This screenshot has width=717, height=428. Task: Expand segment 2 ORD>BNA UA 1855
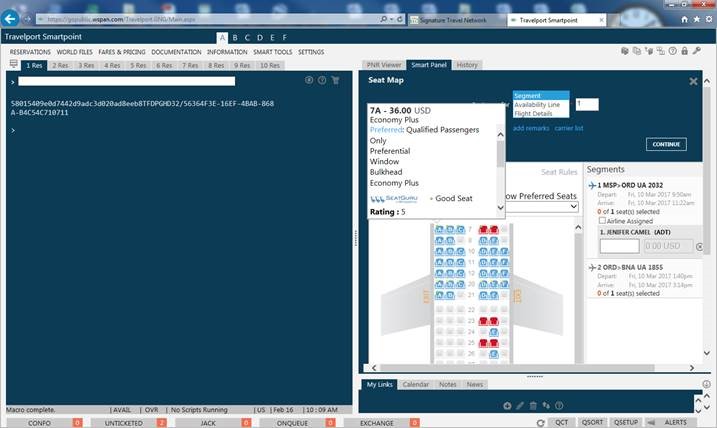click(x=630, y=267)
